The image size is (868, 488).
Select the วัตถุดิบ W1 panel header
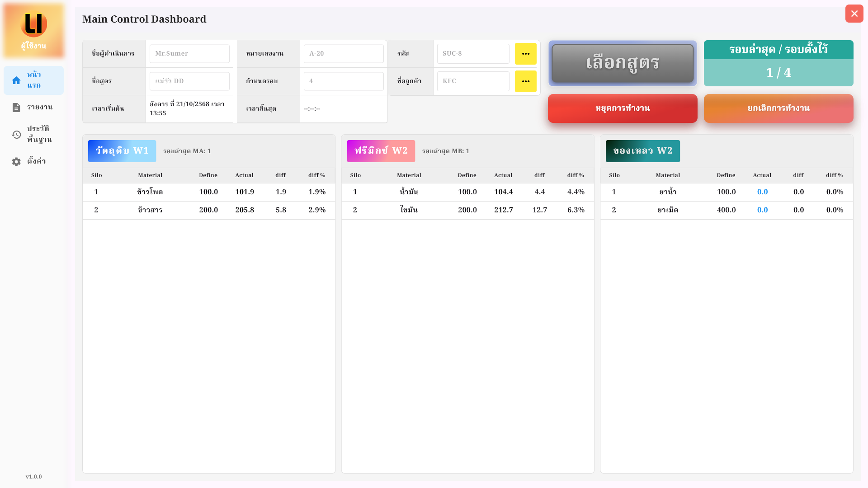(x=122, y=151)
